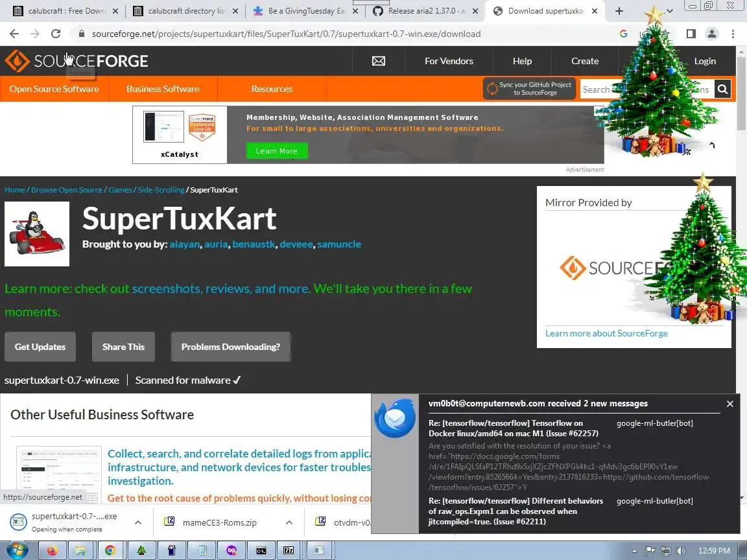
Task: Click the SourceForge logo in header
Action: click(77, 61)
